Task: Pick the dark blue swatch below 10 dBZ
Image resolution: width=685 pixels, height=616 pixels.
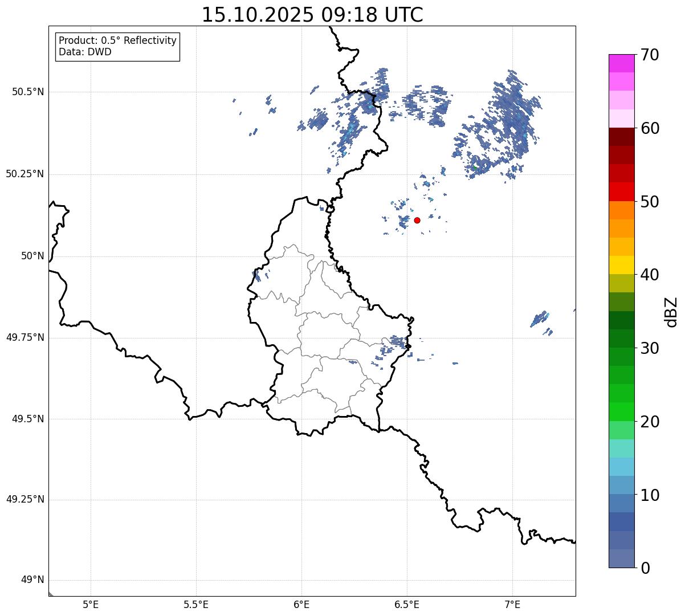Action: pyautogui.click(x=622, y=521)
